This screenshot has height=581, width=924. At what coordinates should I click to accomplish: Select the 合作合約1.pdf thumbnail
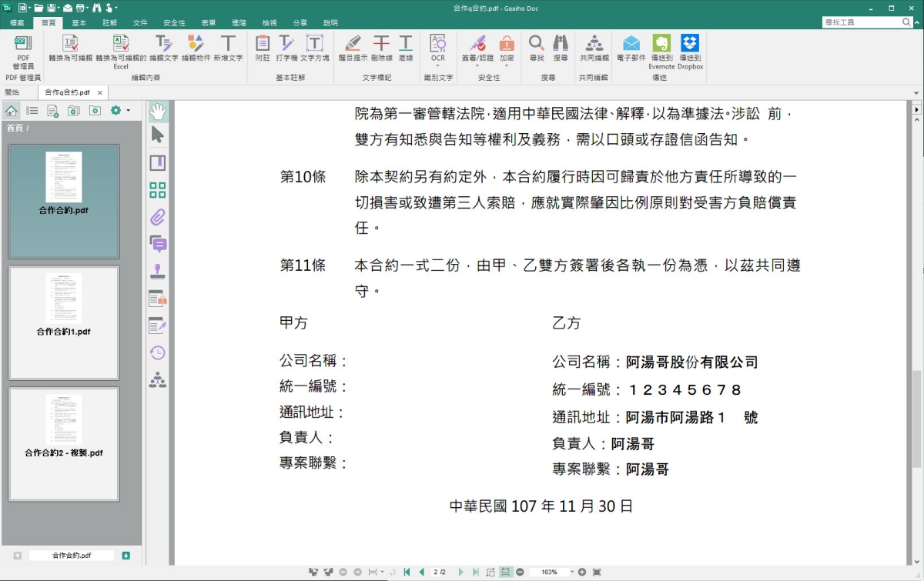(64, 323)
